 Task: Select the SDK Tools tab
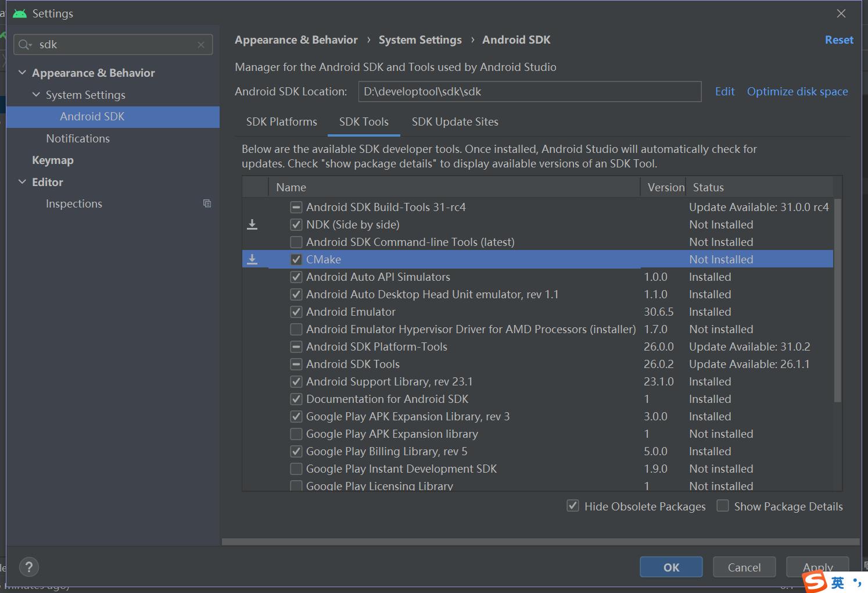tap(364, 122)
